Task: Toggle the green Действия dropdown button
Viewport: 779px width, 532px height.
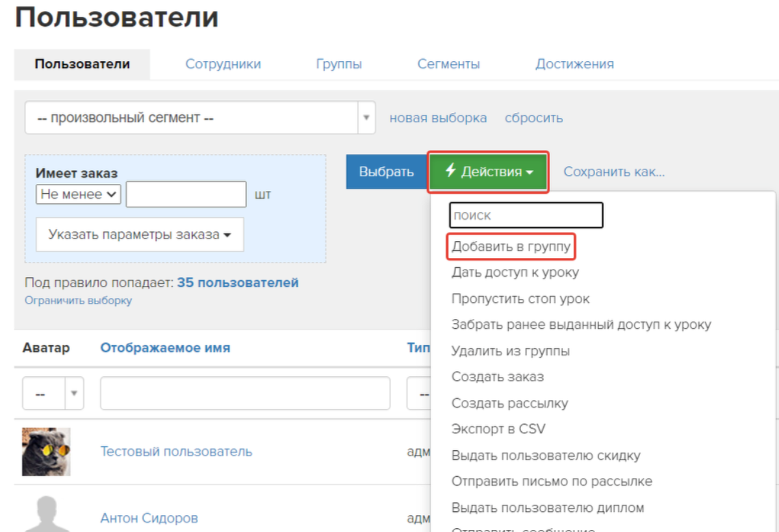Action: click(x=488, y=172)
